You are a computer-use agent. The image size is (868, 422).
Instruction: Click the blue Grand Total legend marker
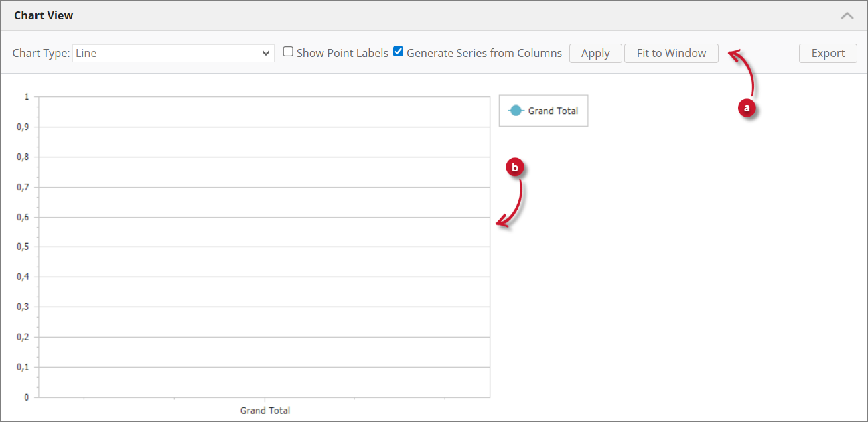pos(515,111)
